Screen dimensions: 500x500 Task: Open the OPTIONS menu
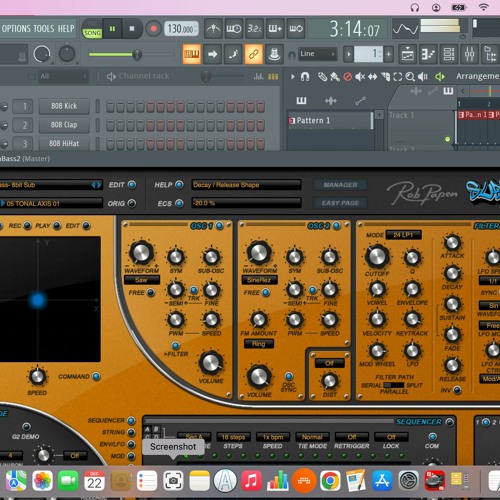coord(16,29)
